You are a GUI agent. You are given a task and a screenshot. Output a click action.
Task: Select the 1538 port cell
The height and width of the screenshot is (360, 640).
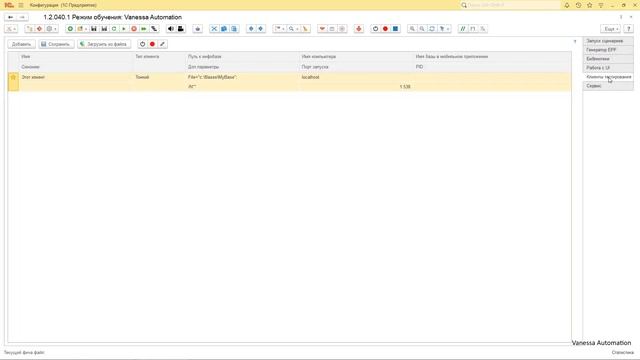click(x=356, y=87)
